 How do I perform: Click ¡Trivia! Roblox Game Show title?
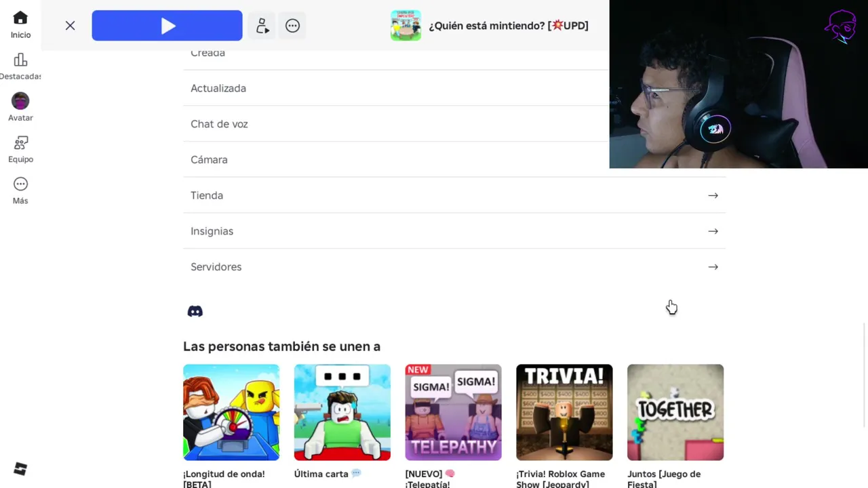(x=560, y=479)
